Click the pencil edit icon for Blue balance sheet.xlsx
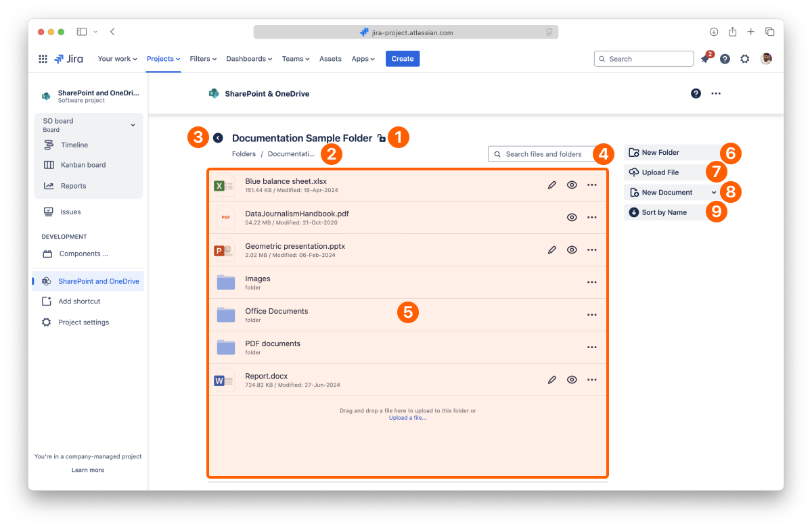Image resolution: width=812 pixels, height=528 pixels. coord(551,185)
